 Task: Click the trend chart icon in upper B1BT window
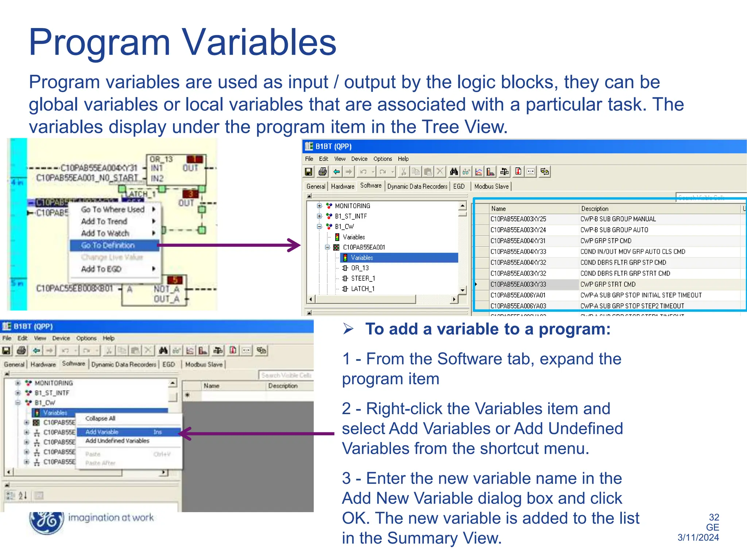tap(479, 172)
